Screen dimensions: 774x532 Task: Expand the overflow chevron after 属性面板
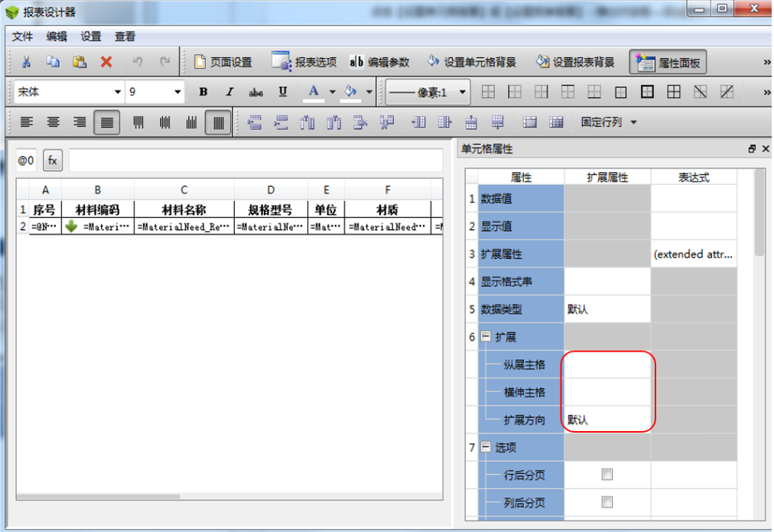[766, 62]
